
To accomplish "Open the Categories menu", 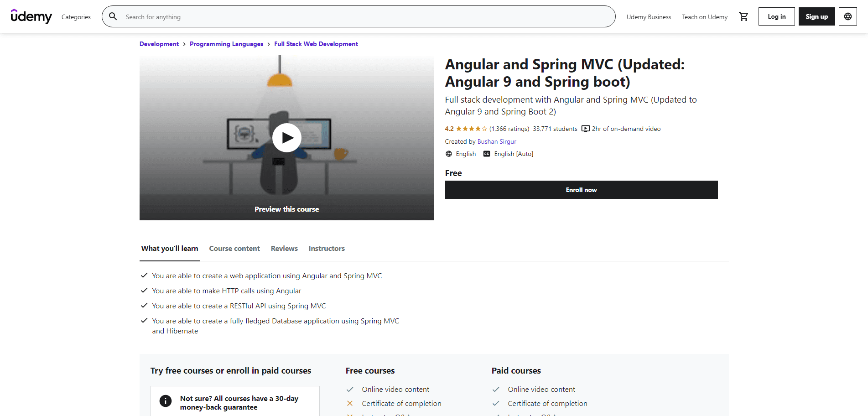I will [76, 17].
